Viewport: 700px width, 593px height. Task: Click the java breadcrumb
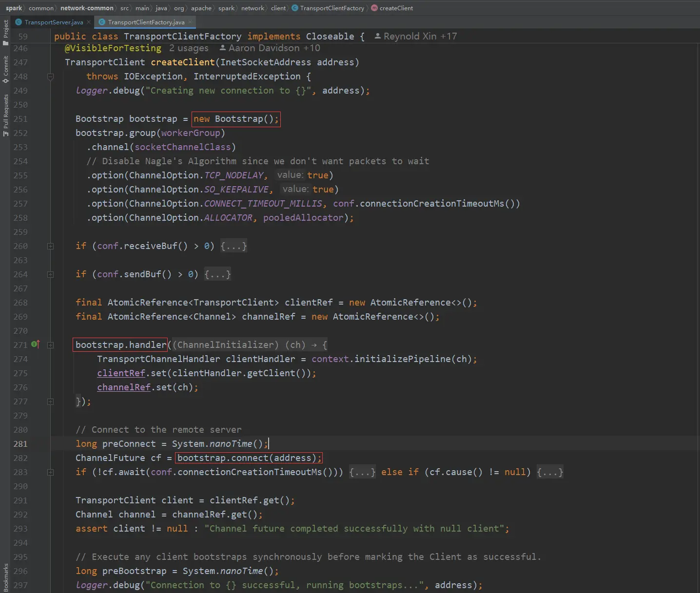click(x=161, y=8)
